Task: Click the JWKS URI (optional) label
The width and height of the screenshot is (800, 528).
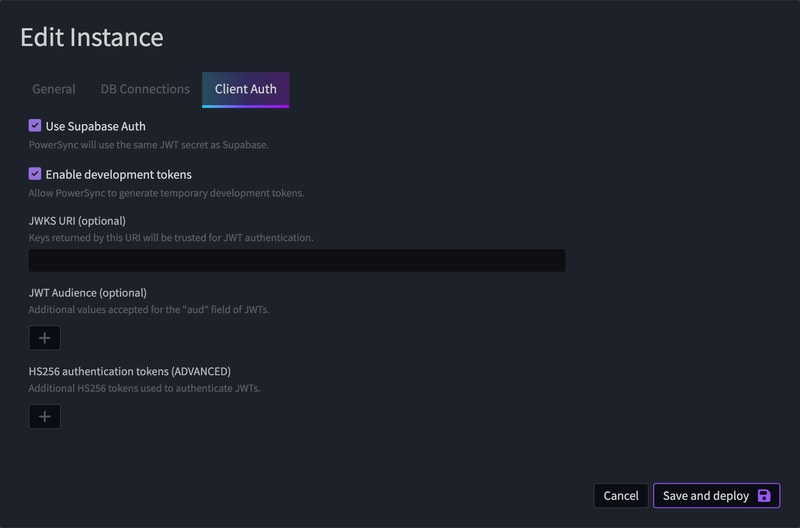Action: pyautogui.click(x=77, y=221)
